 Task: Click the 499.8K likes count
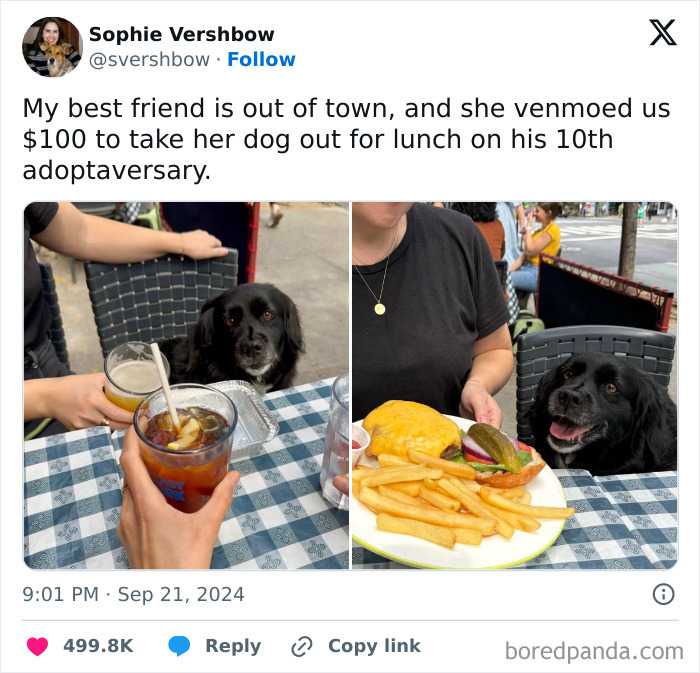pos(98,646)
